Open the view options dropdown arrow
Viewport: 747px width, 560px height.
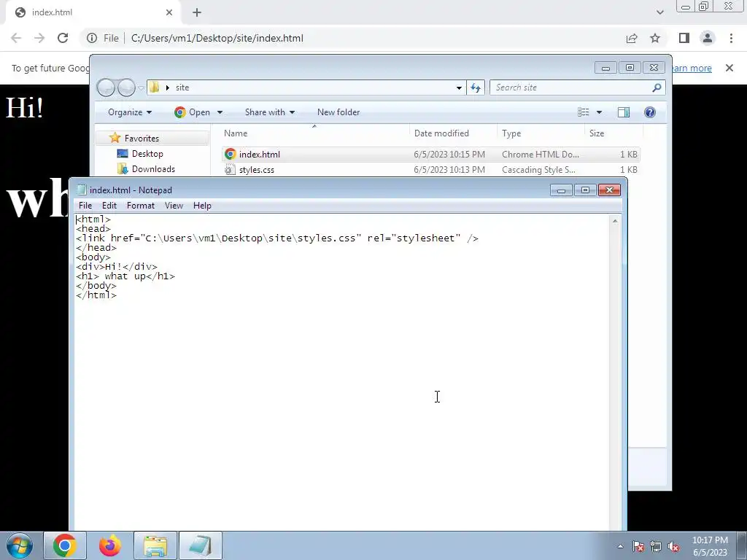coord(599,112)
